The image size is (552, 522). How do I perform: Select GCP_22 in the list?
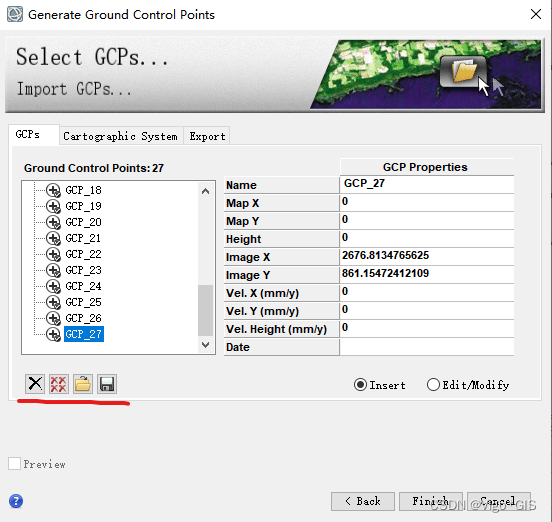(x=83, y=254)
